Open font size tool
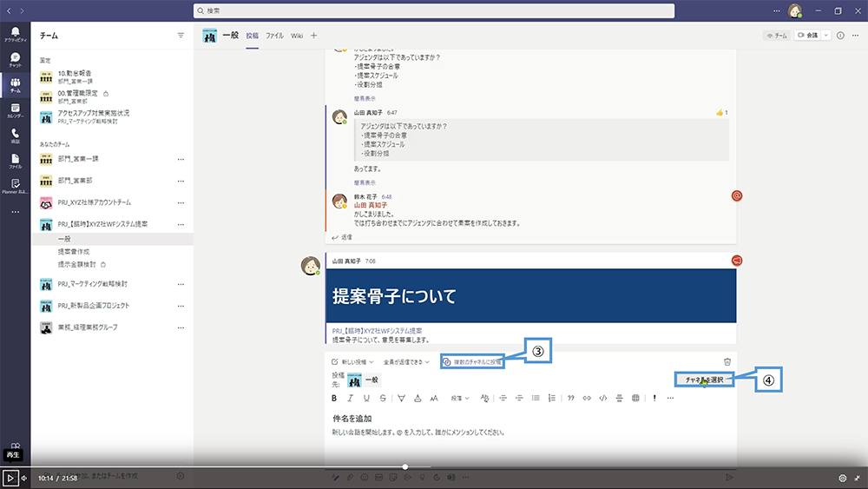 (434, 398)
